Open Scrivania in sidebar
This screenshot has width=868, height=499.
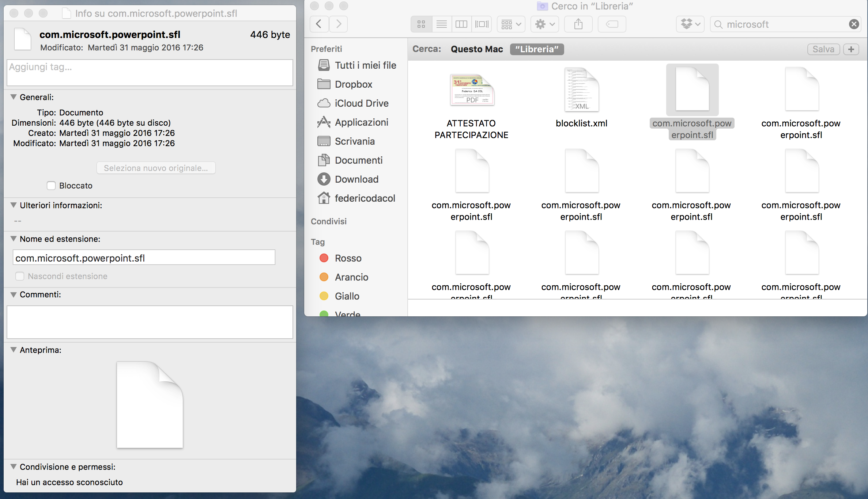point(346,141)
